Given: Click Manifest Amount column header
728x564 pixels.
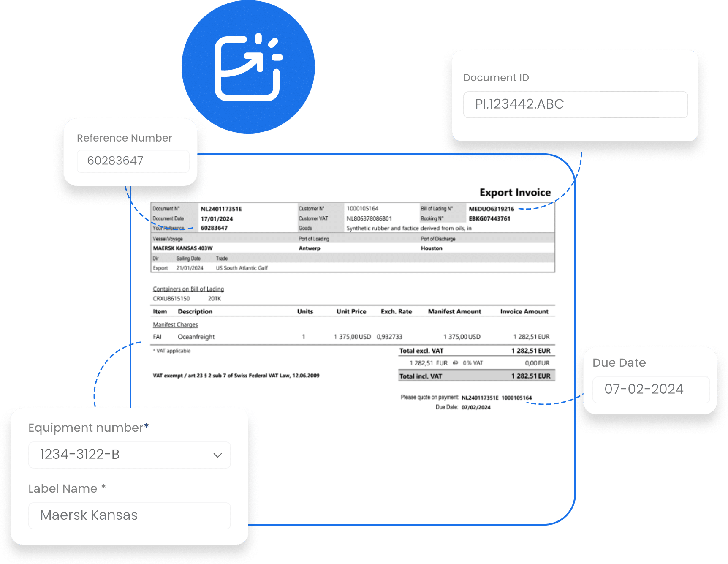Looking at the screenshot, I should (x=454, y=311).
